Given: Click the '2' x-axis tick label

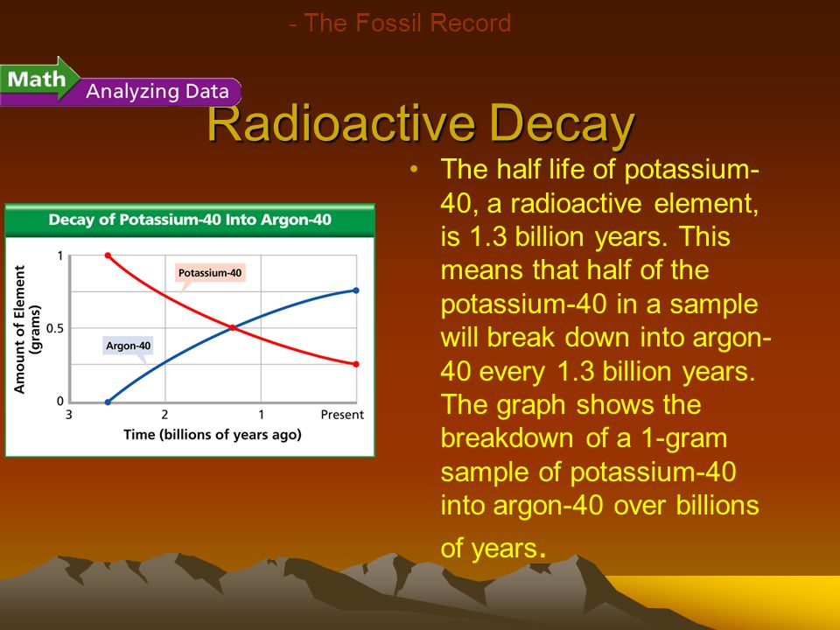Looking at the screenshot, I should tap(164, 415).
